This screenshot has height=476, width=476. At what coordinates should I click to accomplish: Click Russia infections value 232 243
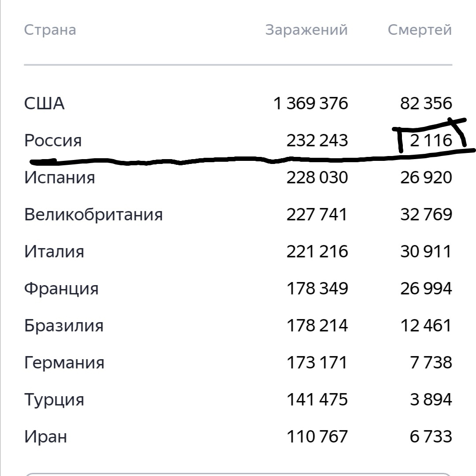coord(317,140)
